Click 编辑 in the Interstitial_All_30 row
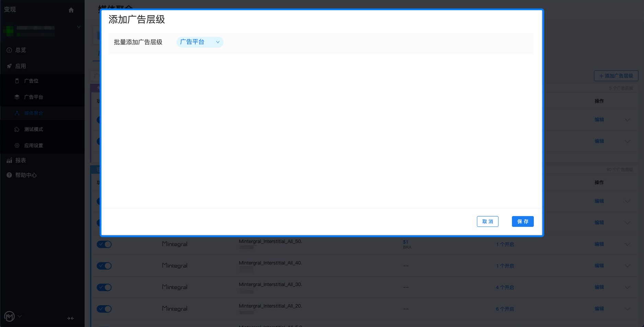This screenshot has height=327, width=644. (599, 287)
